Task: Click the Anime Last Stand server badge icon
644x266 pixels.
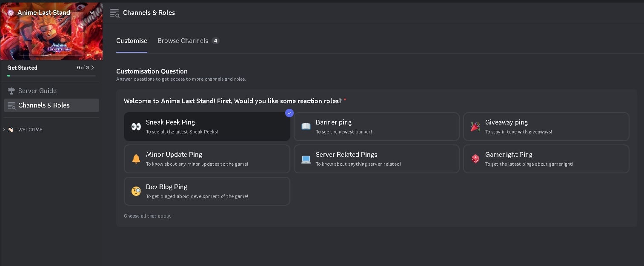Action: [11, 13]
